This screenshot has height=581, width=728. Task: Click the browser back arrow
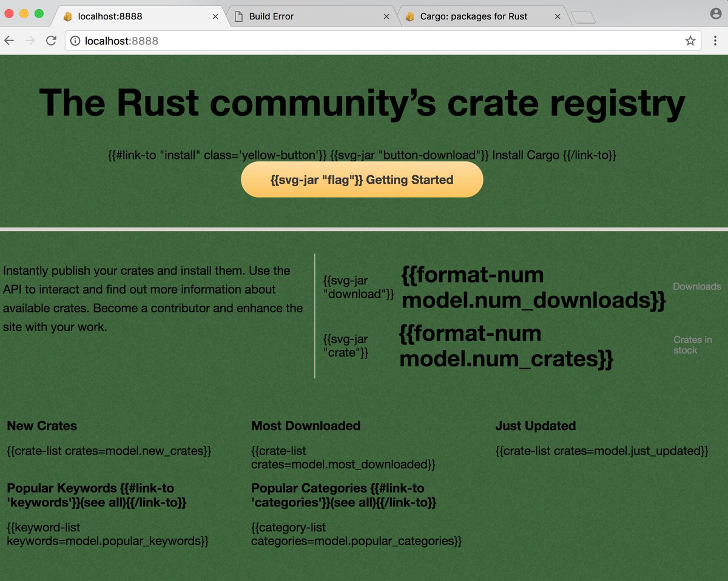pyautogui.click(x=9, y=41)
